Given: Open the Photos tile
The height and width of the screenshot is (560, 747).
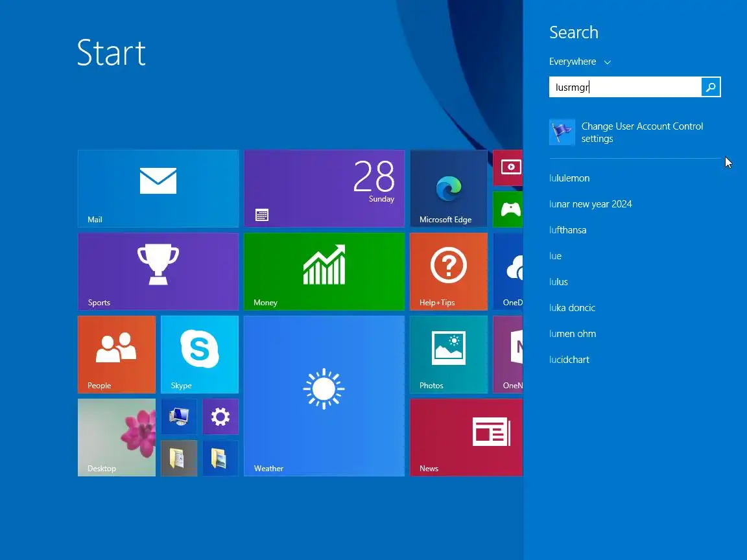Looking at the screenshot, I should click(449, 355).
